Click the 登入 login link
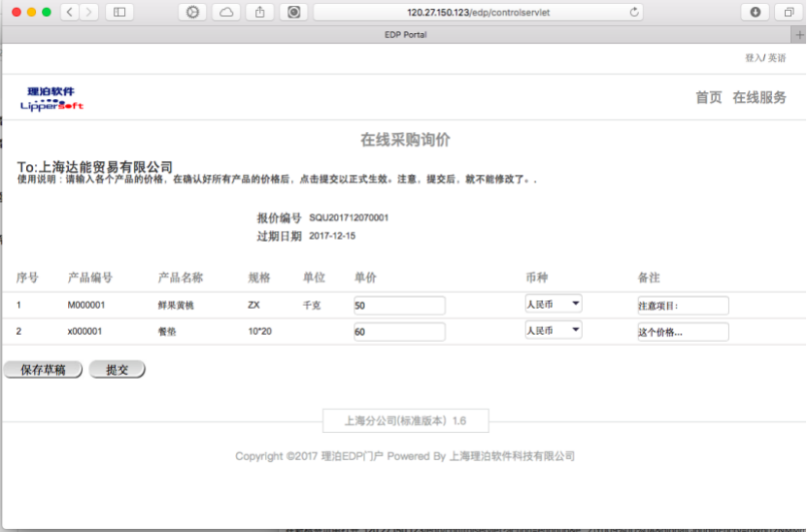The width and height of the screenshot is (808, 532). click(x=753, y=58)
